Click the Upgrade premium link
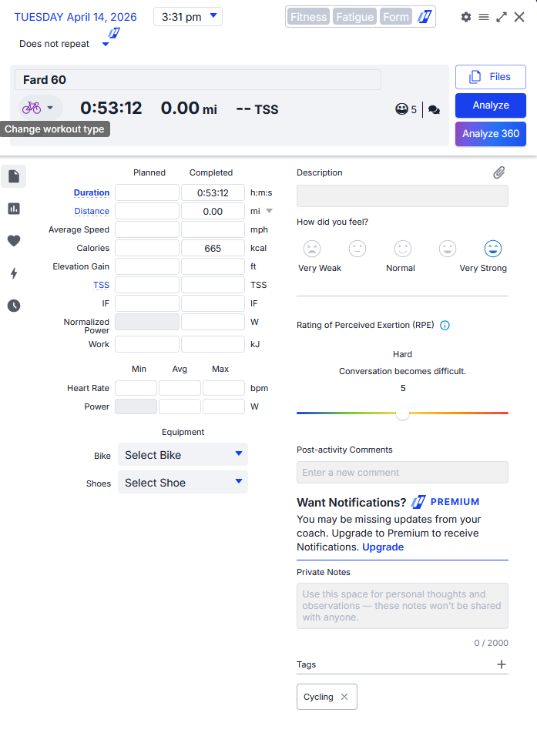537x756 pixels. pyautogui.click(x=383, y=547)
